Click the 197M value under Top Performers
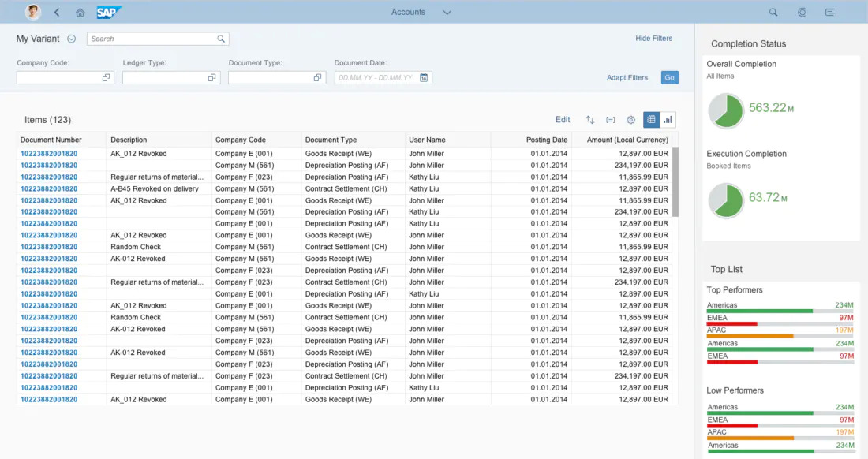The height and width of the screenshot is (459, 868). 844,330
